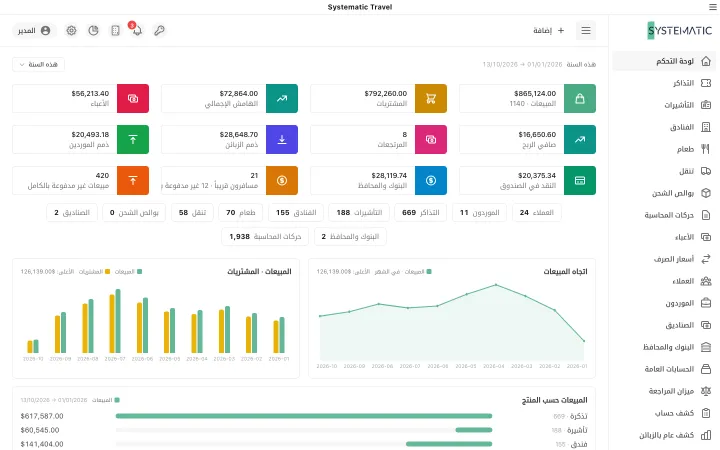This screenshot has width=720, height=450.
Task: Click the مسافرون قريباً orange dollar icon
Action: 282,180
